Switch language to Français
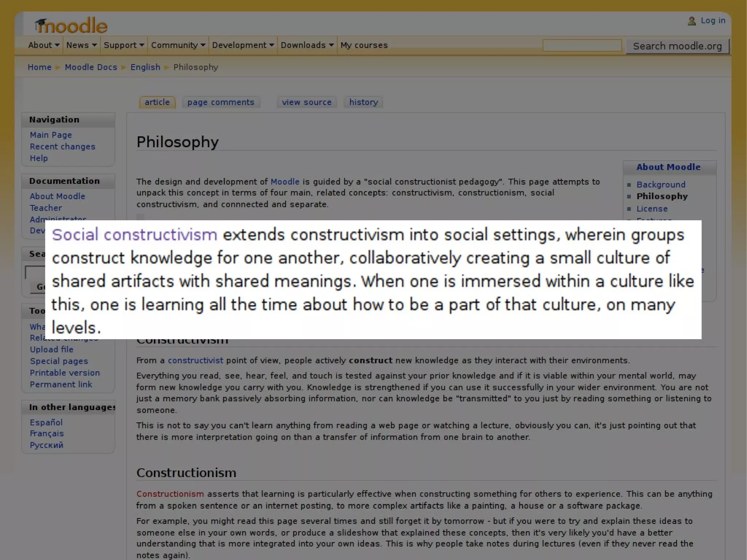747x560 pixels. (47, 434)
